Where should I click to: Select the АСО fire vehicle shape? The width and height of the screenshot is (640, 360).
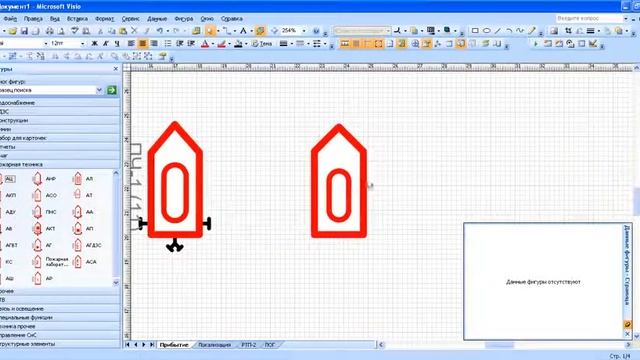(x=44, y=196)
